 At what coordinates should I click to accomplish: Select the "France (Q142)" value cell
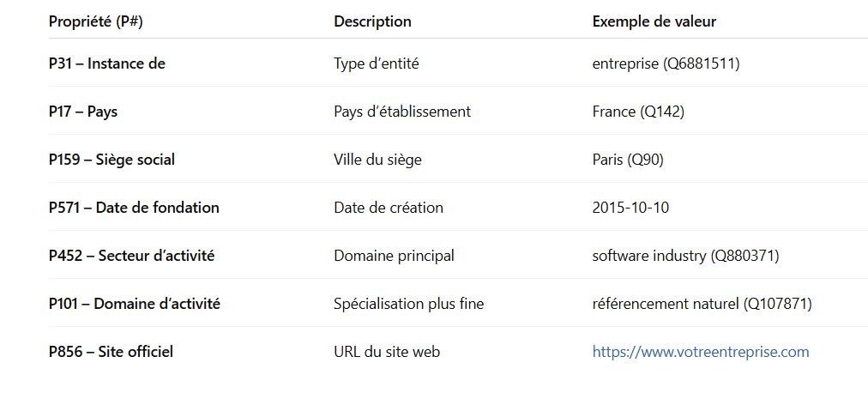pos(638,112)
